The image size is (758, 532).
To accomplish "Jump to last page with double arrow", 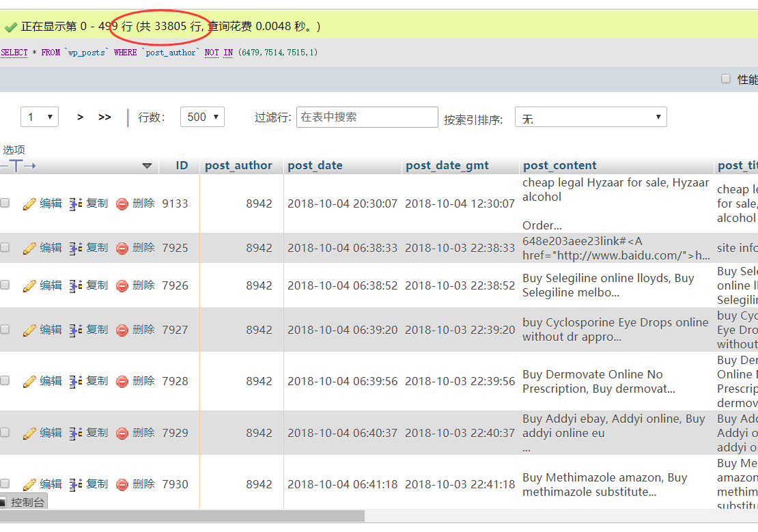I will [104, 117].
